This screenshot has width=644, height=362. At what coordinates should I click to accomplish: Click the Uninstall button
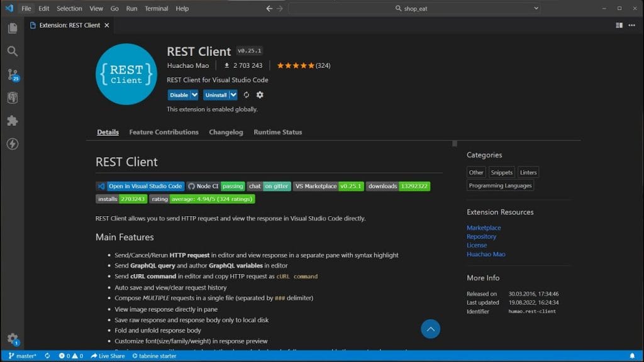coord(216,95)
